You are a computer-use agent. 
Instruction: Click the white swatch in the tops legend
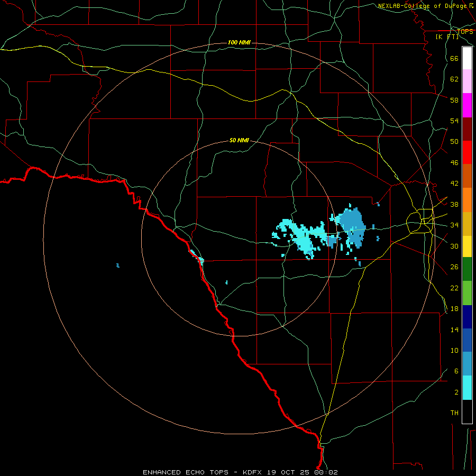pos(467,58)
